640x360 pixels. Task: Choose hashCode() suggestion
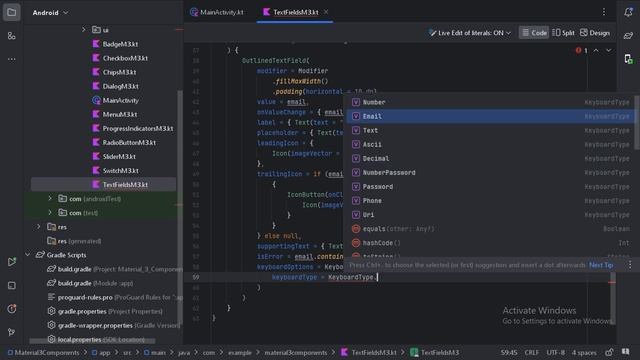[490, 243]
